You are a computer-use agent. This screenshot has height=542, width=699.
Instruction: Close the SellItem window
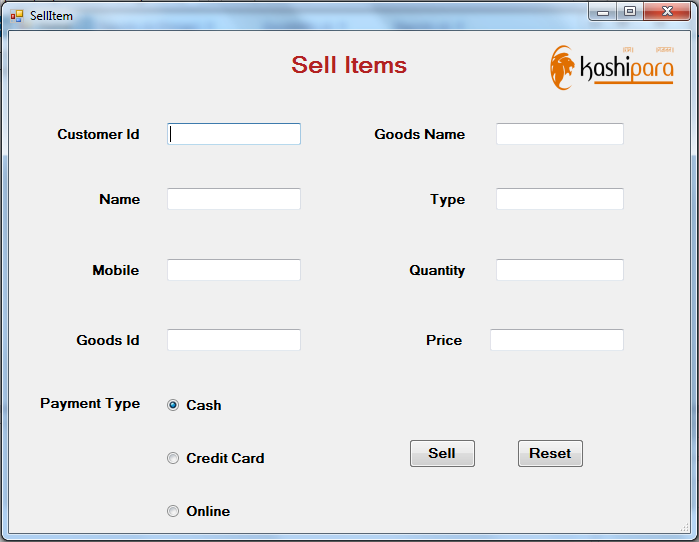pos(667,12)
